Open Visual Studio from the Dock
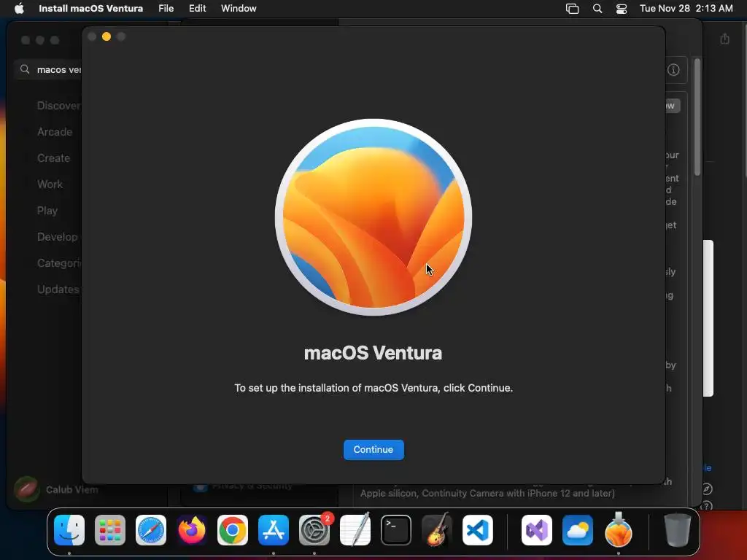Image resolution: width=747 pixels, height=560 pixels. [x=537, y=530]
